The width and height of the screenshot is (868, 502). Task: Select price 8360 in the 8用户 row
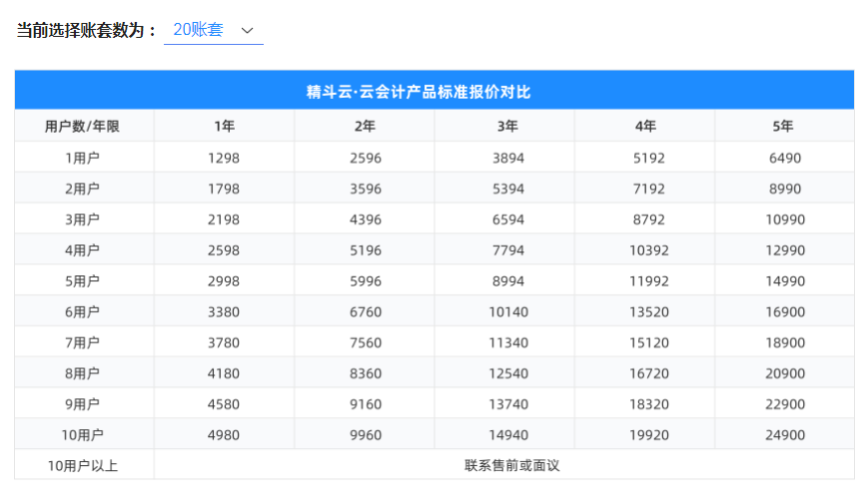(366, 373)
